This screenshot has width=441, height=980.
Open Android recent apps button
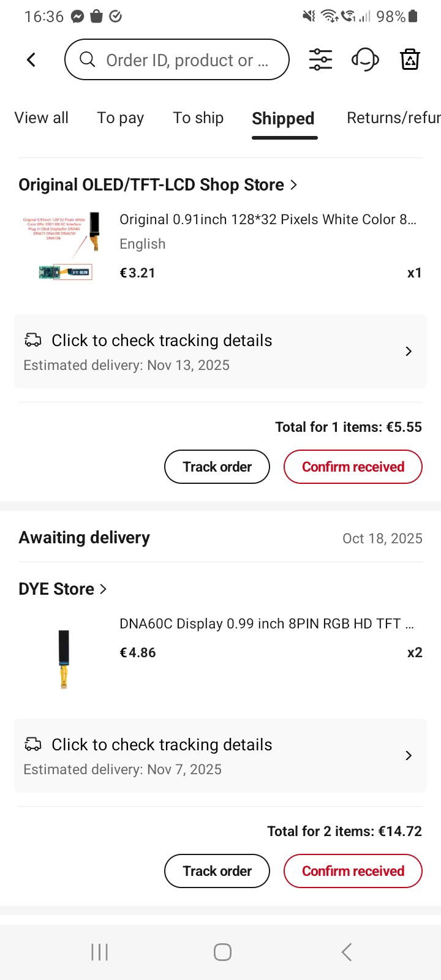click(x=99, y=952)
